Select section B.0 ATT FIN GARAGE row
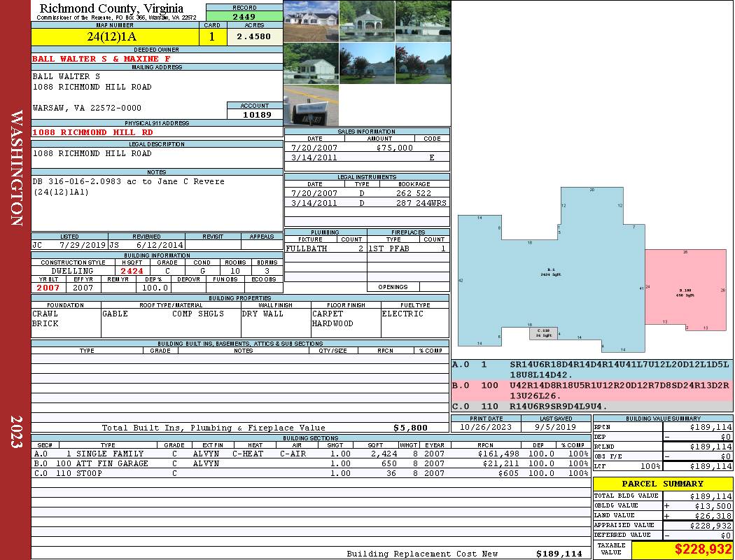Viewport: 735px width, 560px height. 311,463
